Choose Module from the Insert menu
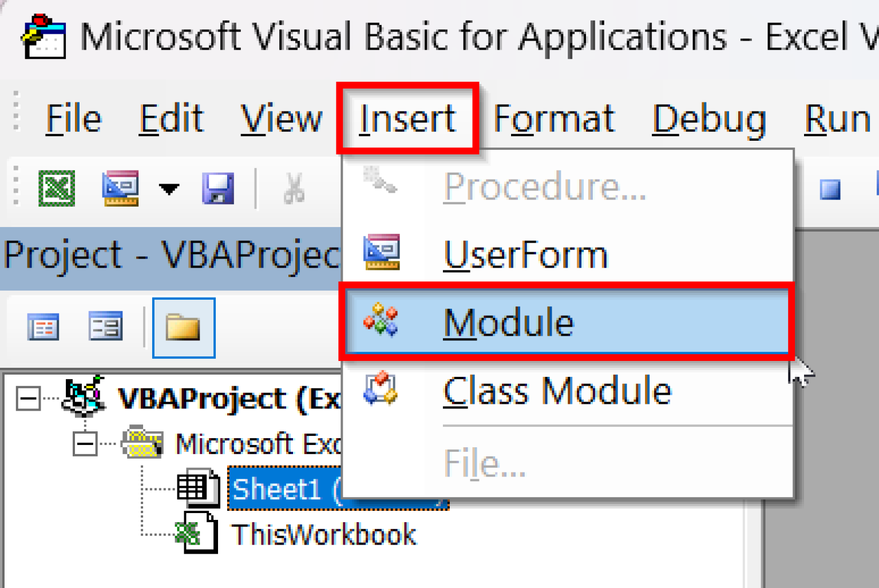Screen dimensions: 879x588 click(508, 323)
